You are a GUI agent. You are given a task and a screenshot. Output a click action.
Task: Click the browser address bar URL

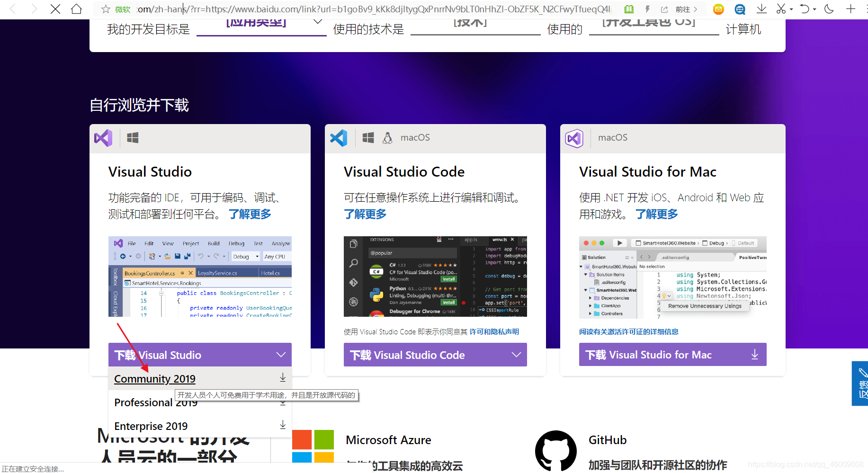pos(374,9)
